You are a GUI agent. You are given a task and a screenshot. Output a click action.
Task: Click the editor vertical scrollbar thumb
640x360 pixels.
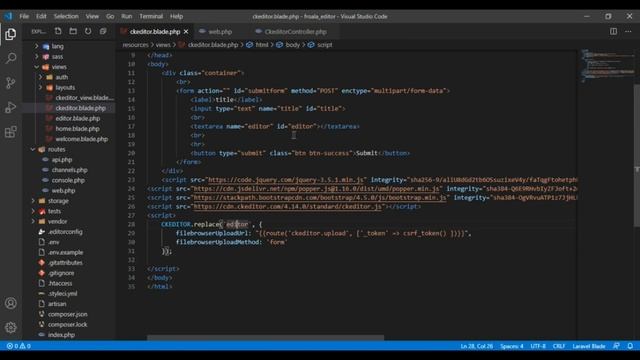point(636,155)
